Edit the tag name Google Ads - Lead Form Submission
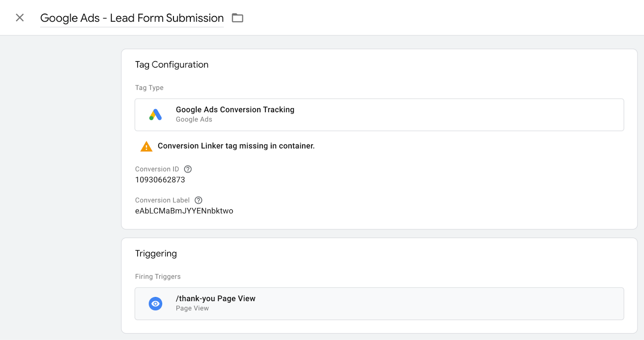Screen dimensions: 644x340 (x=132, y=18)
